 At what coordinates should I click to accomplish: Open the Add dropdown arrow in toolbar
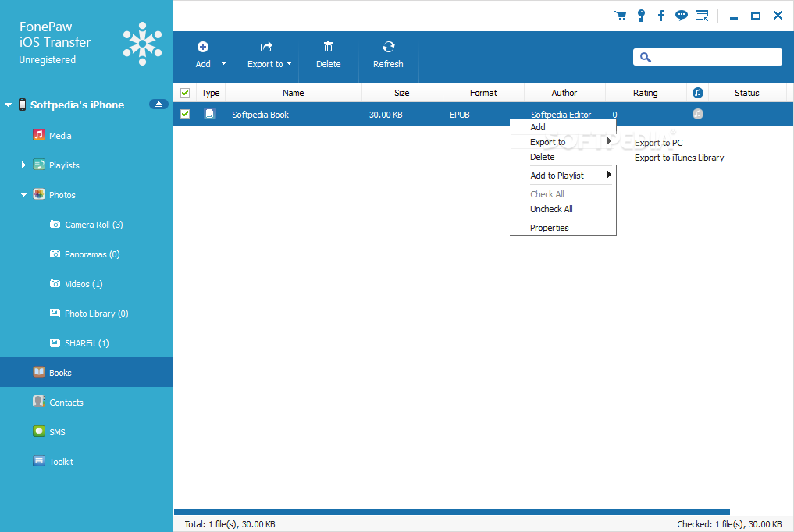coord(223,64)
